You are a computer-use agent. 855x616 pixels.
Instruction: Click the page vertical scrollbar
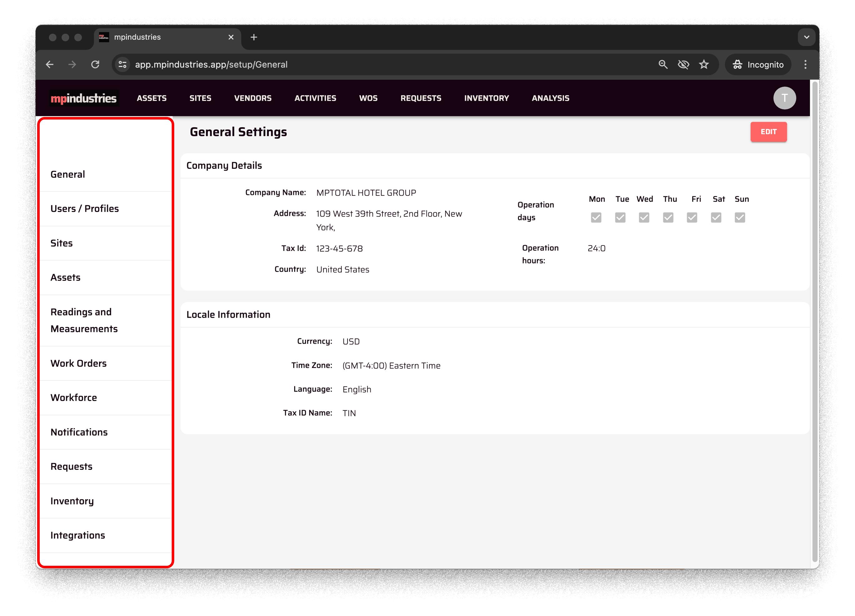814,320
